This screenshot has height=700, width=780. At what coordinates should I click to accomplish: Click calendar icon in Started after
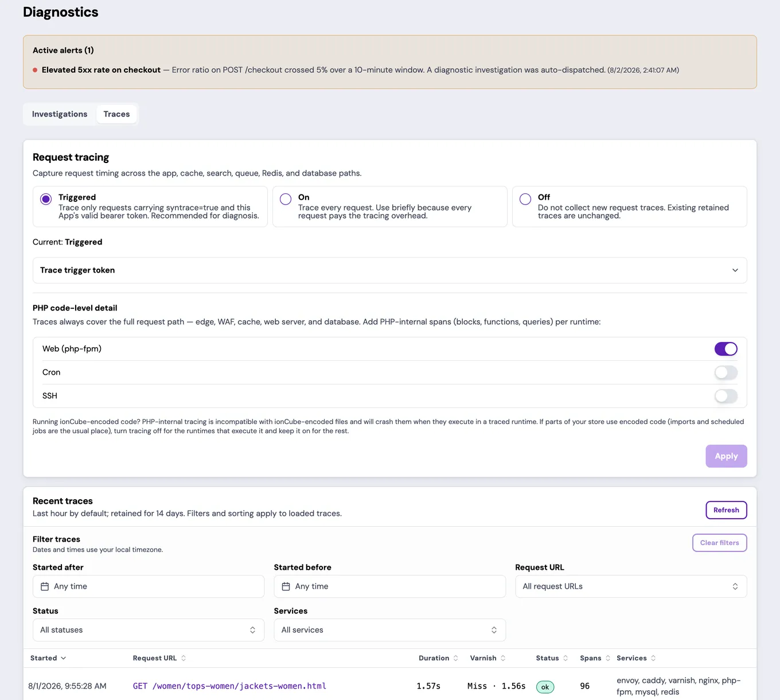point(45,586)
